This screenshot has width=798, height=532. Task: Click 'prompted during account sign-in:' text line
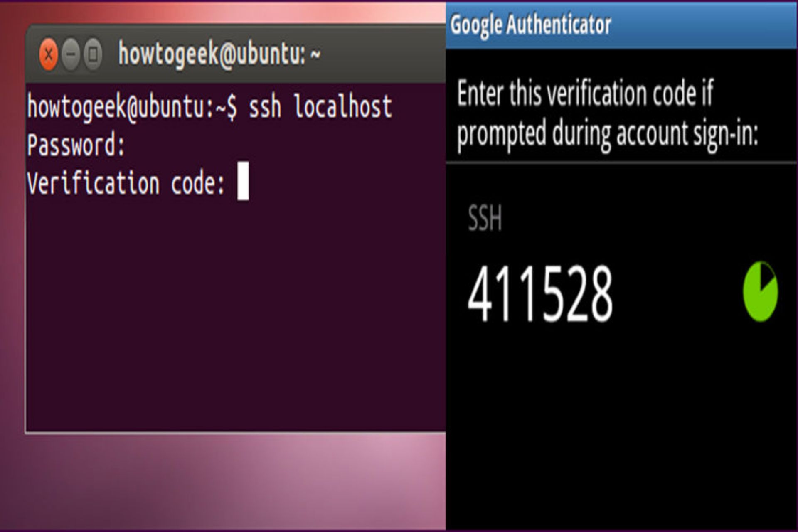607,134
